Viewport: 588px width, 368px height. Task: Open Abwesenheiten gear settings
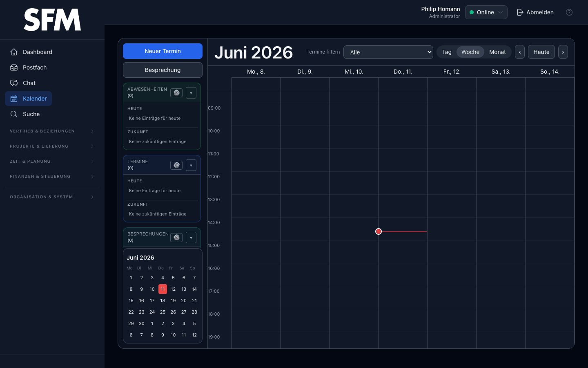[x=176, y=93]
